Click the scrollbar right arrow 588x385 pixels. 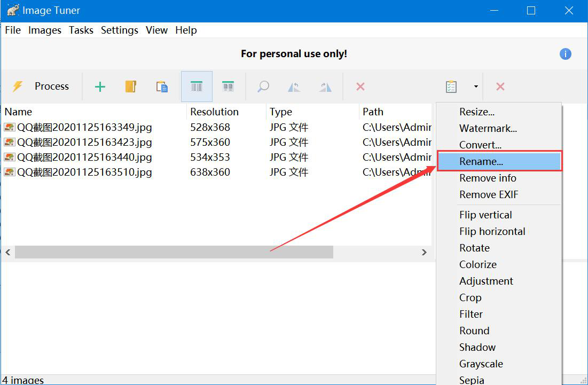(424, 252)
